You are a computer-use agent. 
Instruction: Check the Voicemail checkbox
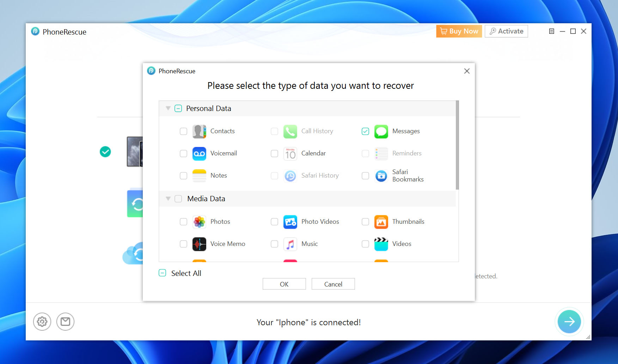click(183, 154)
